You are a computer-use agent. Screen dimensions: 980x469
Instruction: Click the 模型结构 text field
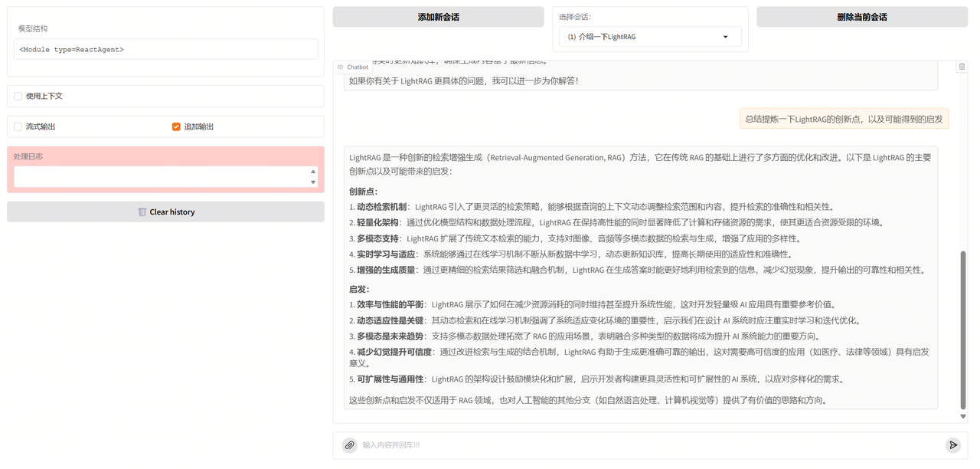(x=166, y=49)
